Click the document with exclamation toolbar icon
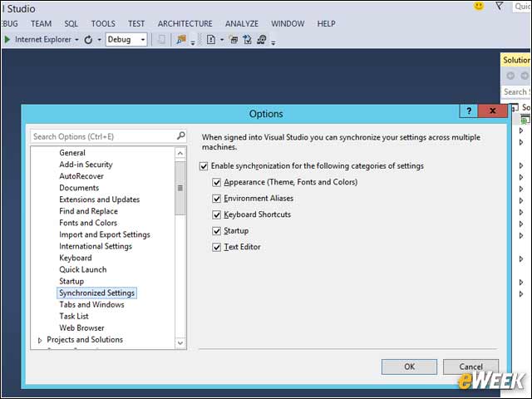 point(211,40)
